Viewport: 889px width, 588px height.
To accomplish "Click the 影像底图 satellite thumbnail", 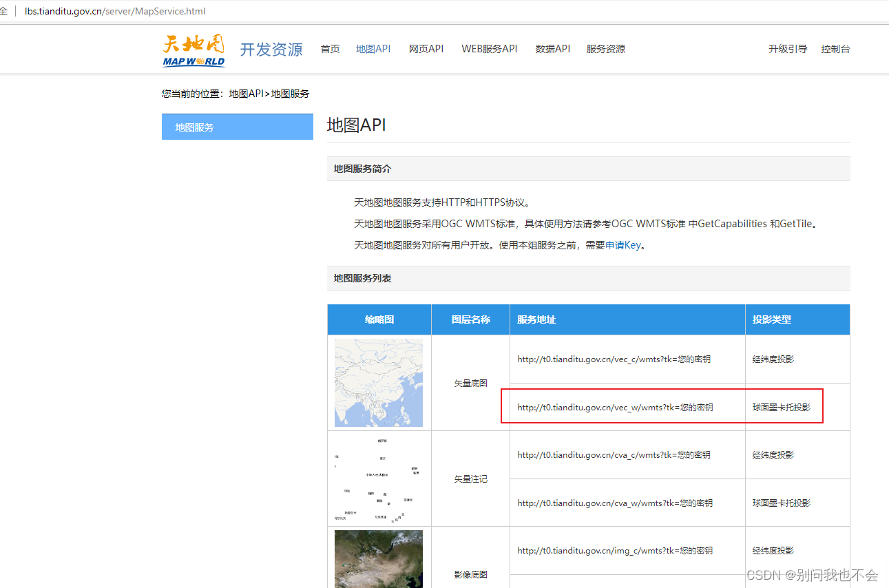I will 379,558.
